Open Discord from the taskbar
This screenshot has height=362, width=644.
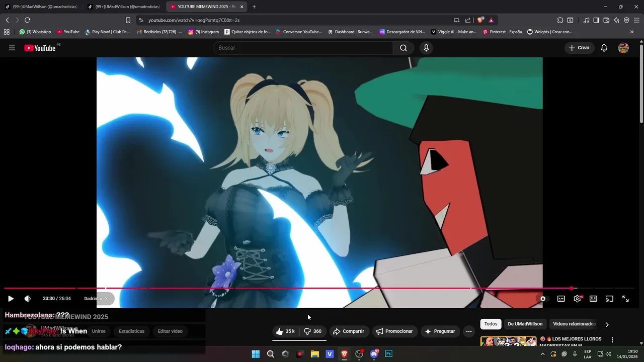pos(374,354)
